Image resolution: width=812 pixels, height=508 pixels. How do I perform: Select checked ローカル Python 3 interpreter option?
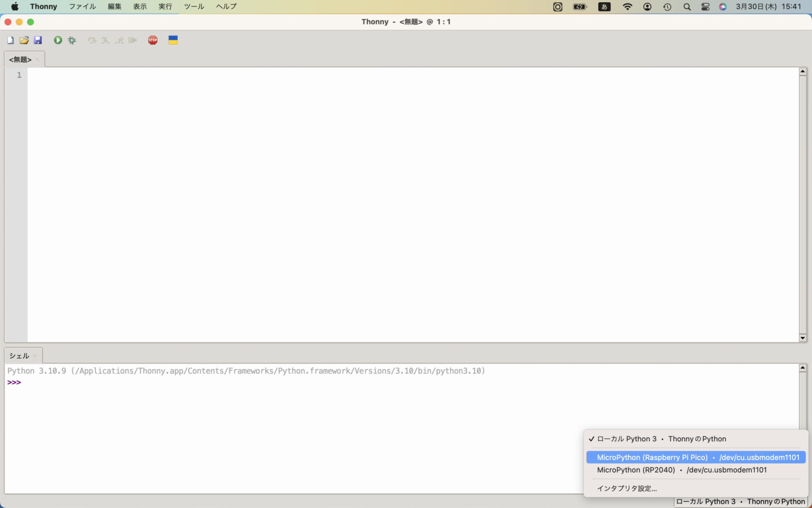click(x=661, y=439)
